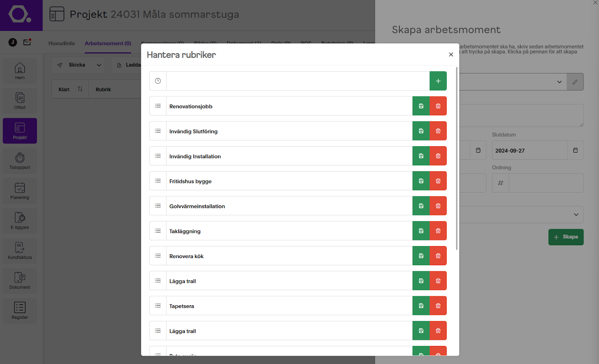The height and width of the screenshot is (364, 599).
Task: Close the Hantera rubriker dialog
Action: 451,55
